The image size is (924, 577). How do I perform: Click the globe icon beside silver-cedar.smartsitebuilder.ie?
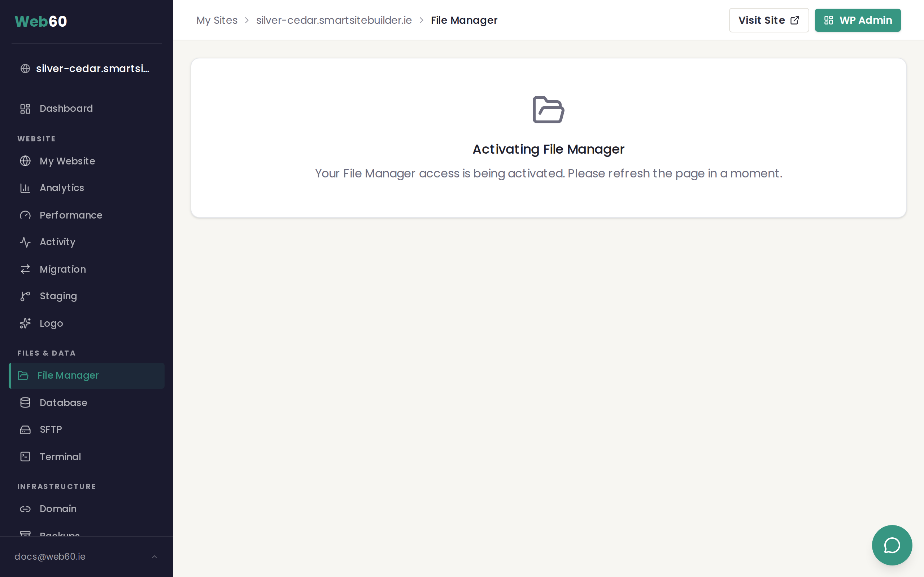pyautogui.click(x=25, y=69)
